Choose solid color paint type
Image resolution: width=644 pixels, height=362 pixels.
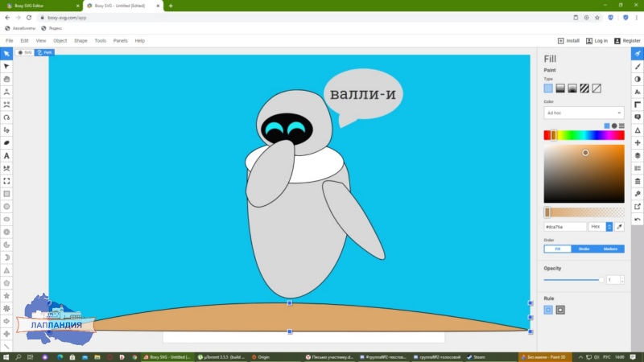tap(548, 88)
